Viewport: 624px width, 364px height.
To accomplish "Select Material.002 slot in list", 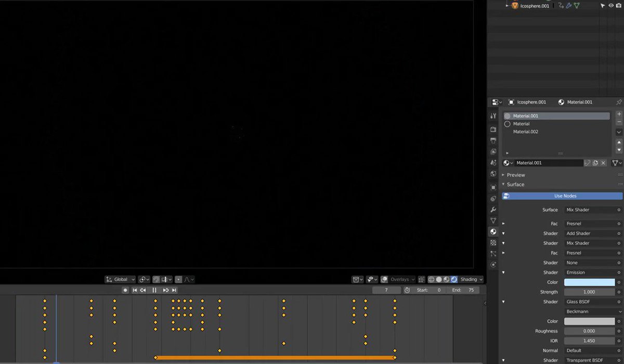I will 556,132.
